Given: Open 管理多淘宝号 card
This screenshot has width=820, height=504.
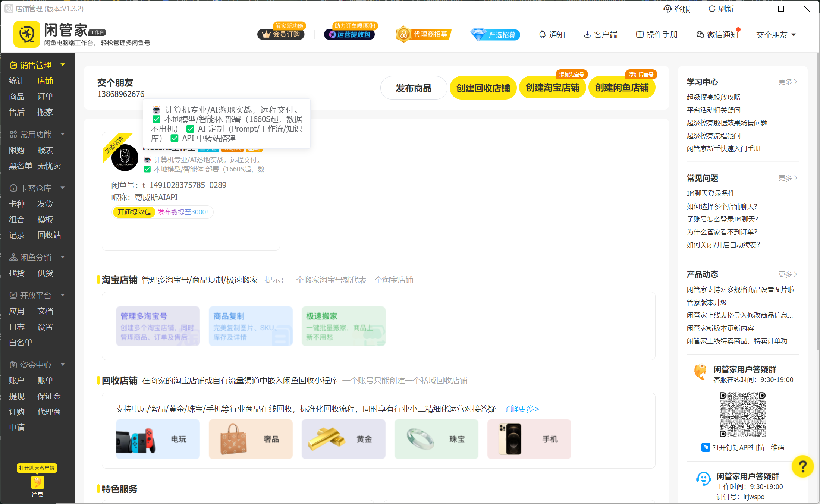Looking at the screenshot, I should pos(158,326).
